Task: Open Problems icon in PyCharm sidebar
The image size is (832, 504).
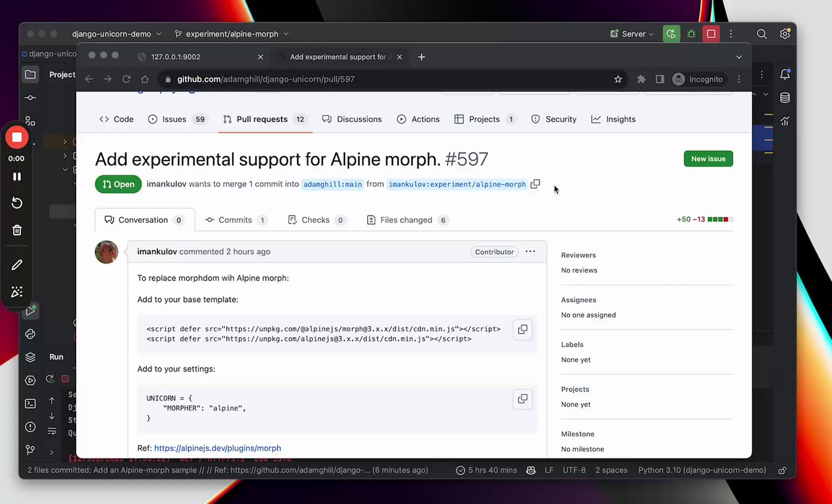Action: click(x=30, y=427)
